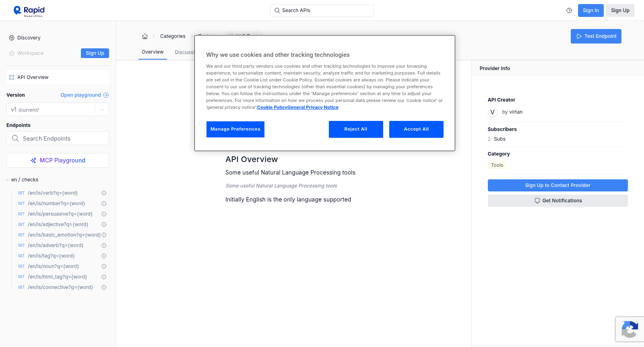Click info icon for adverb endpoint
Screen dimensions: 644x347
[104, 245]
